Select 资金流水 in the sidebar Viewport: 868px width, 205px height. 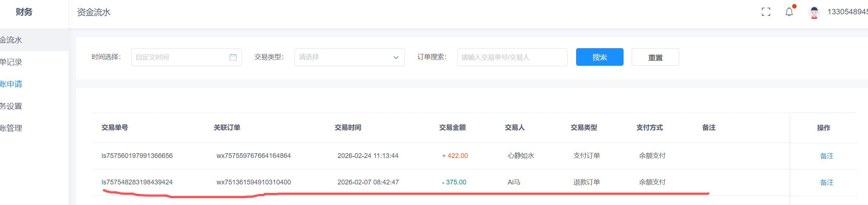click(11, 40)
